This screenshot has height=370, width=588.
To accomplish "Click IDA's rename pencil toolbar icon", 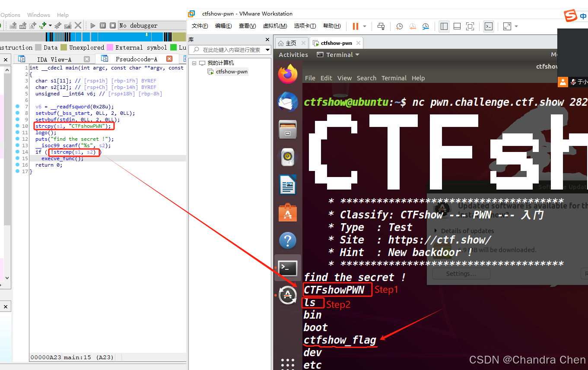I will [x=68, y=25].
